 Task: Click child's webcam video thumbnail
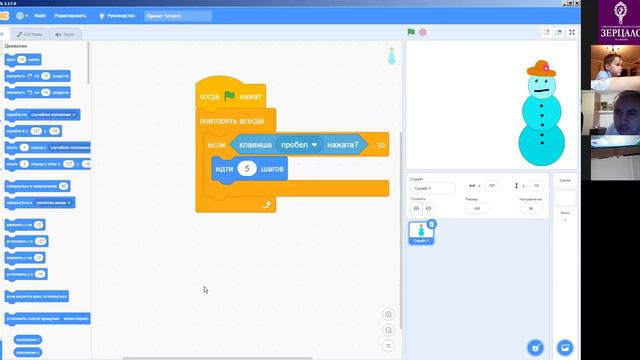tap(615, 67)
